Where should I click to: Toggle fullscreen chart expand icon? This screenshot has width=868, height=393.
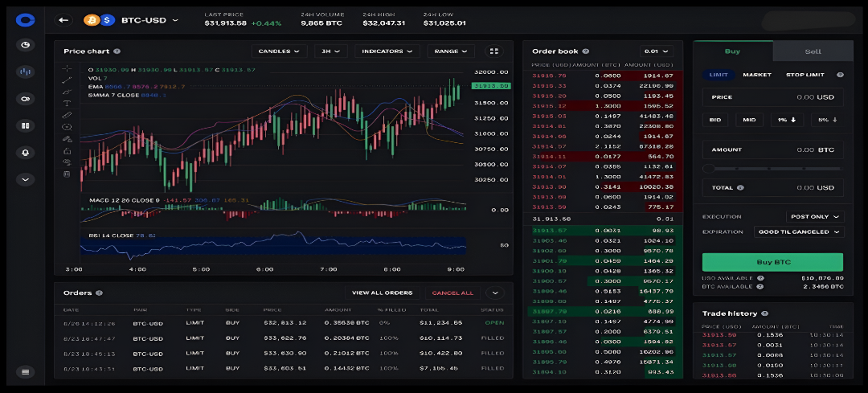click(x=494, y=51)
